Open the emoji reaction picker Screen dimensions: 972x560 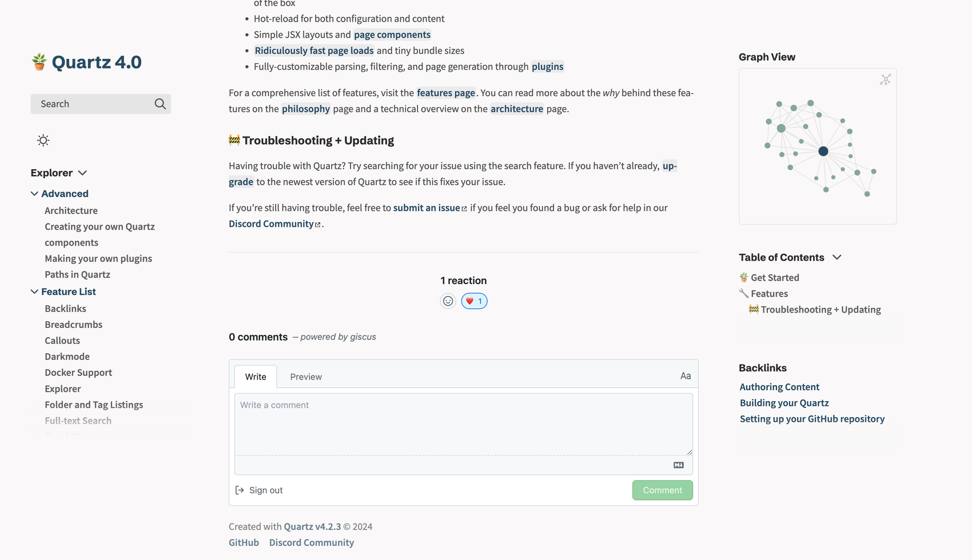[448, 301]
